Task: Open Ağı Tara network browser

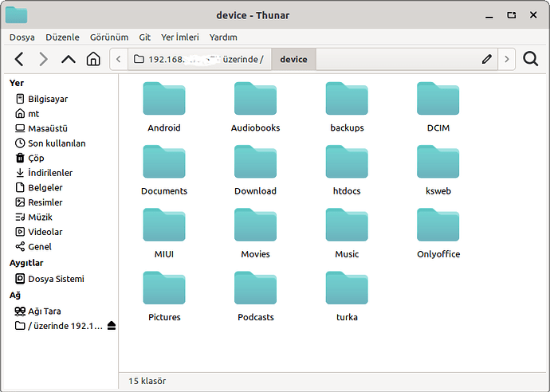Action: coord(44,311)
